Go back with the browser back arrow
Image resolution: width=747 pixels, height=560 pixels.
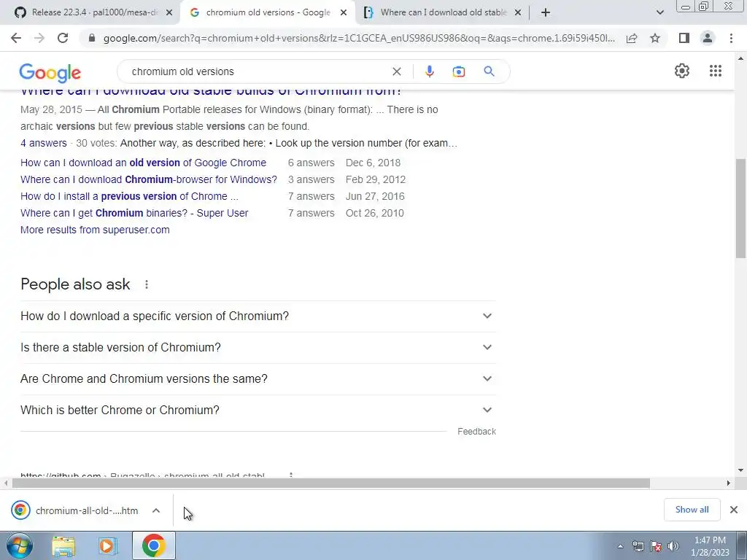coord(16,38)
